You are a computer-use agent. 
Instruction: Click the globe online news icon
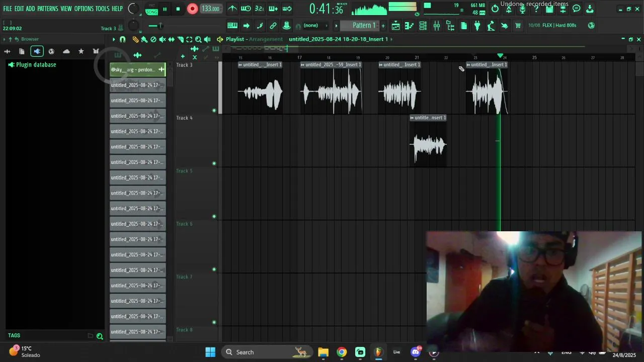(x=591, y=26)
